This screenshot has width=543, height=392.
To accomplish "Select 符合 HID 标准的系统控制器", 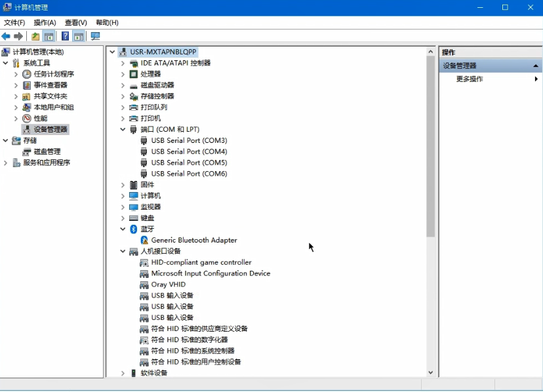I will pyautogui.click(x=193, y=351).
